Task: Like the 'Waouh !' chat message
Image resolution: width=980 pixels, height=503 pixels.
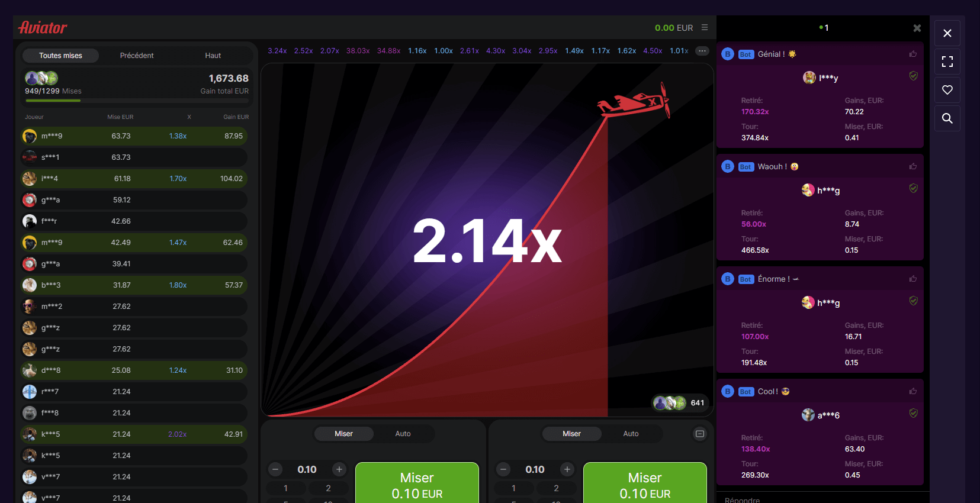Action: click(913, 166)
